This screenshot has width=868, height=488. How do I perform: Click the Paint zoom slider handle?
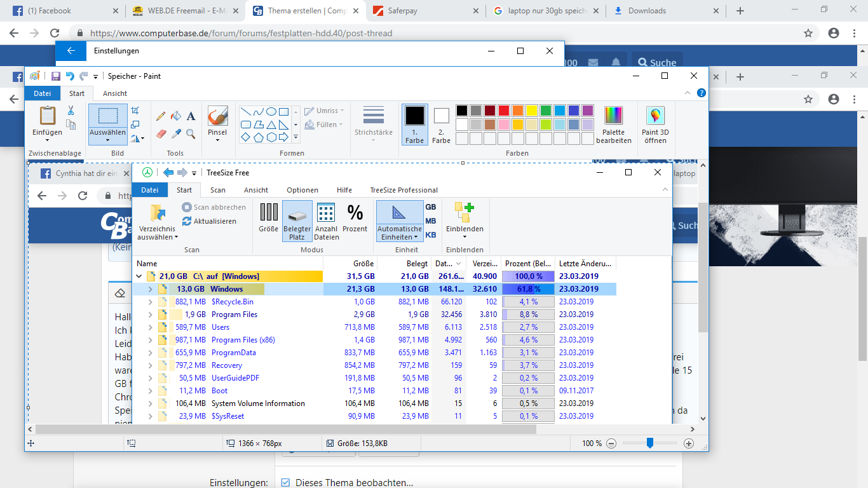click(649, 444)
